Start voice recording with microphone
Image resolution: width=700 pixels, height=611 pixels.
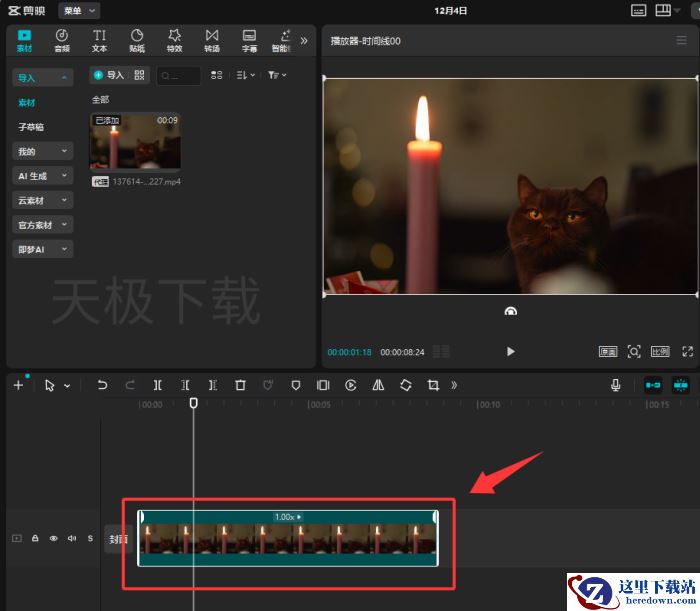coord(616,385)
